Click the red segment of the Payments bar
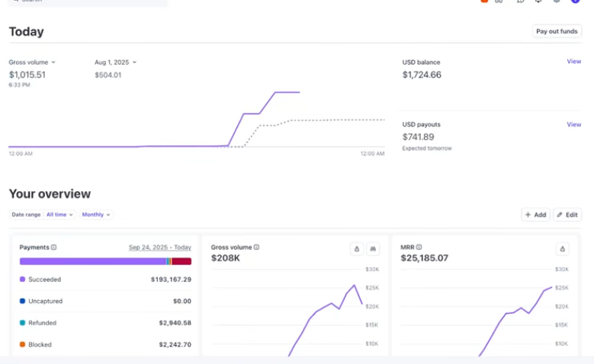594x364 pixels. point(181,261)
